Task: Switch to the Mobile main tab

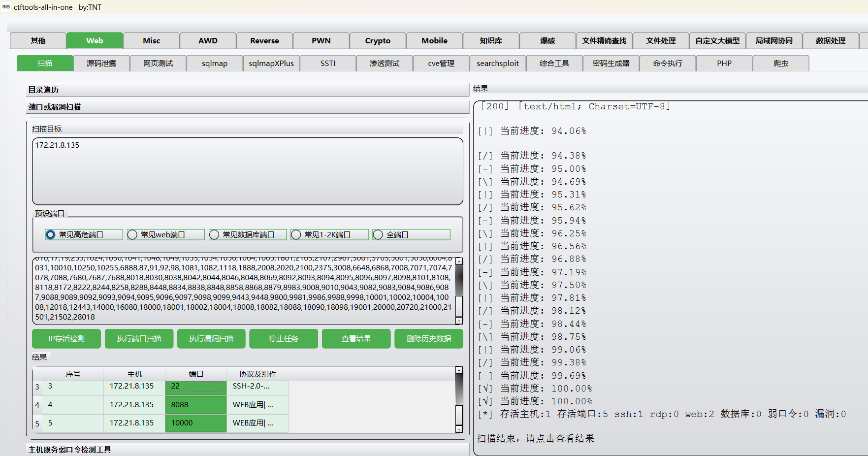Action: click(434, 40)
